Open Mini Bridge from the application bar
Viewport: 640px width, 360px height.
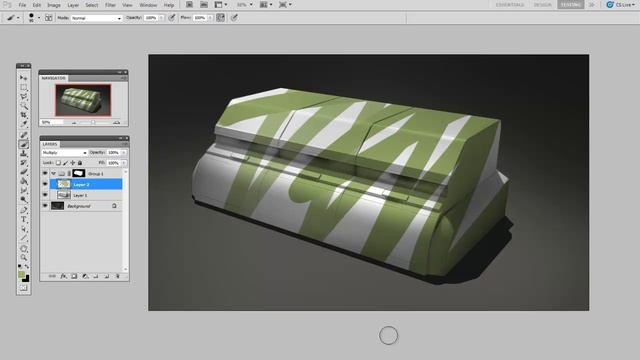204,5
